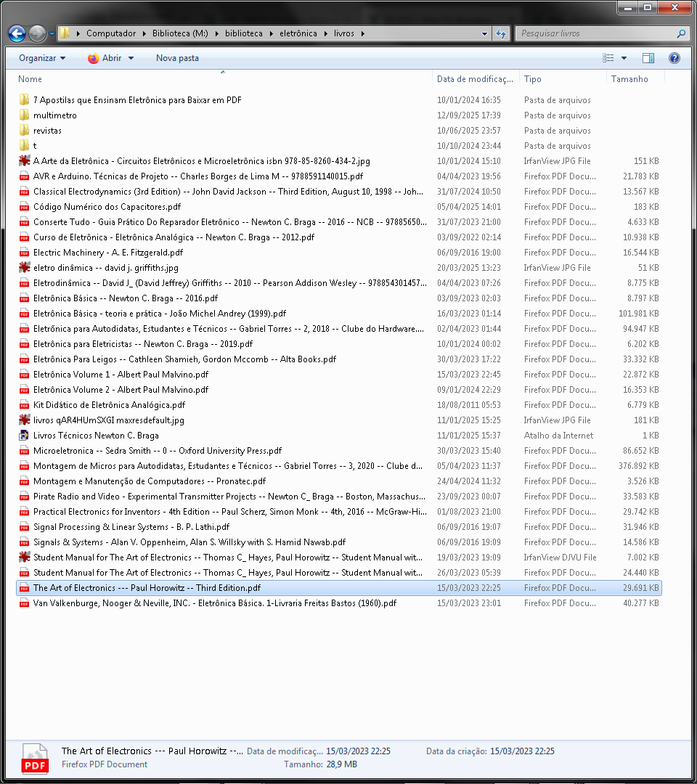Expand the Abrir dropdown arrow
This screenshot has height=784, width=697.
131,58
